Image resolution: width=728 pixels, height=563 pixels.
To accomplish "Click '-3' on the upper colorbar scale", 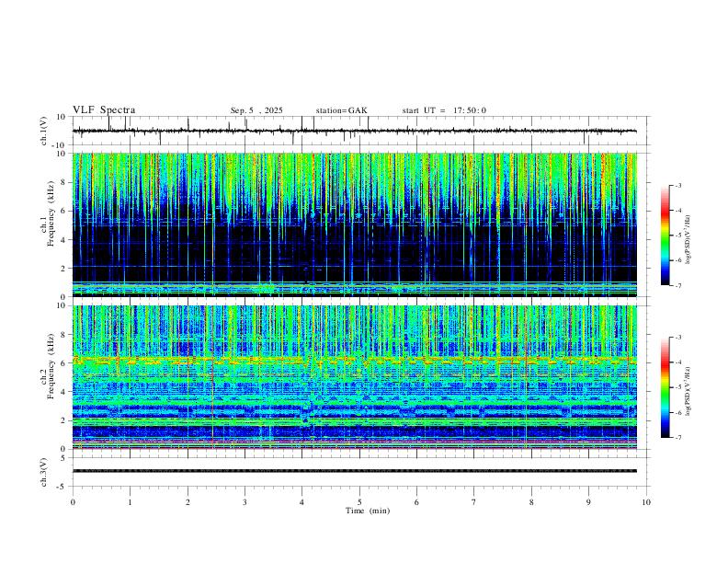I will (677, 185).
